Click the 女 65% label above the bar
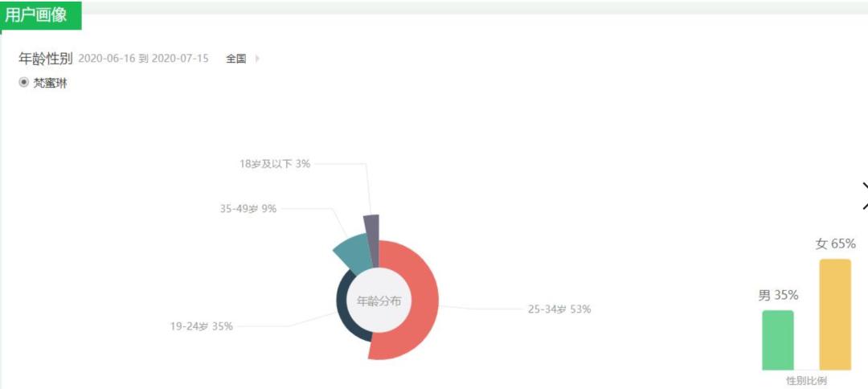The height and width of the screenshot is (389, 868). click(x=835, y=244)
